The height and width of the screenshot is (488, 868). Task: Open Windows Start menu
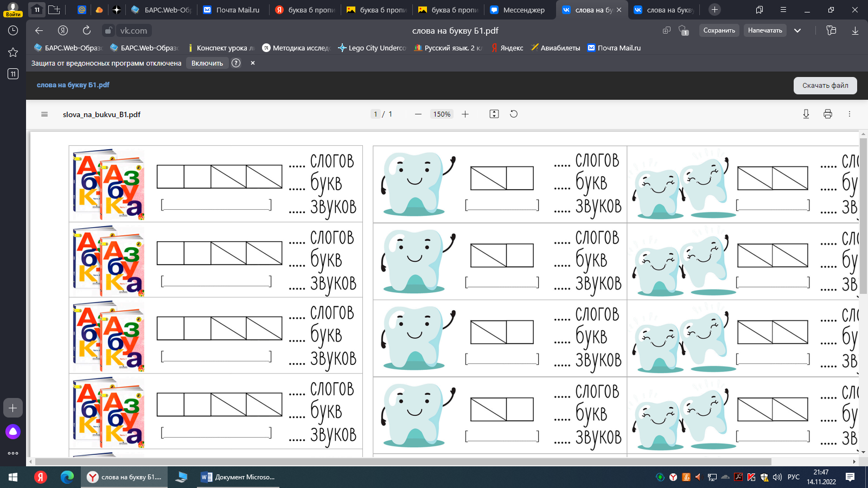tap(13, 477)
